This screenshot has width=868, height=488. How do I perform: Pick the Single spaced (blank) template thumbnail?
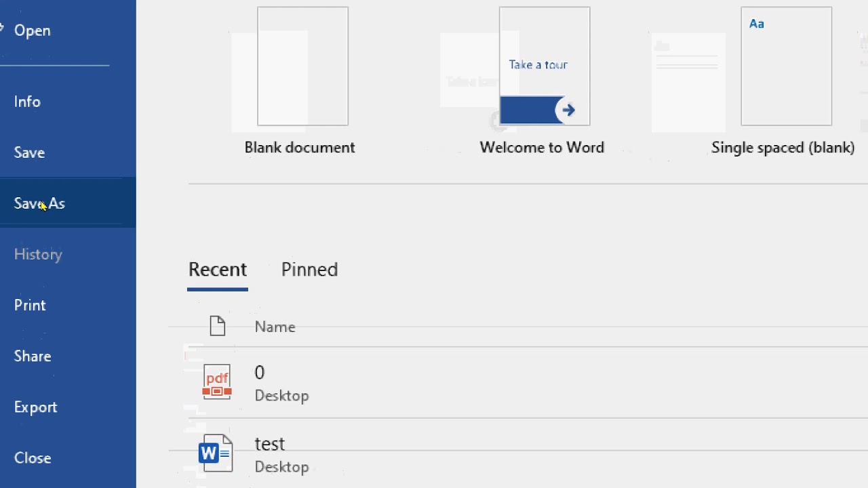coord(787,66)
